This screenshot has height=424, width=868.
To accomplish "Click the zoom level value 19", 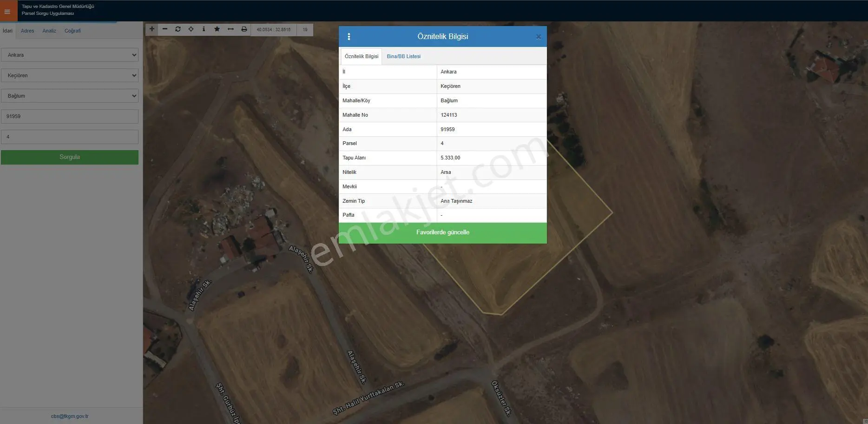I will click(x=305, y=30).
